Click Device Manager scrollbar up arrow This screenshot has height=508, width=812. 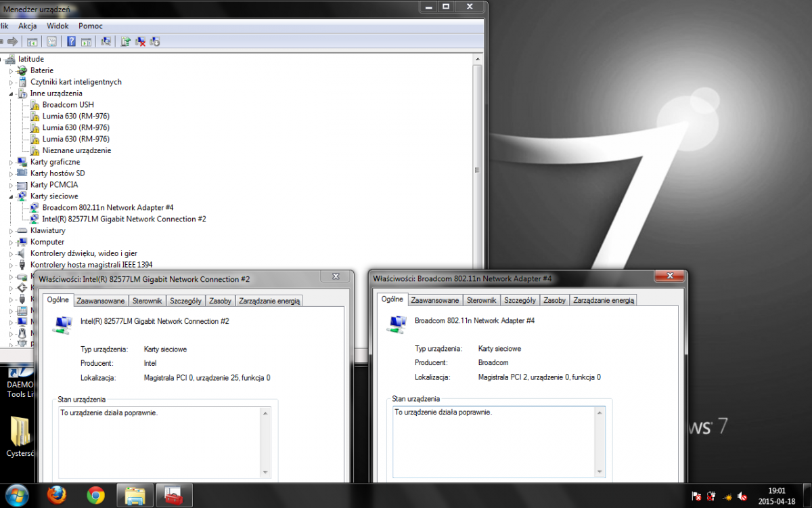click(x=477, y=60)
